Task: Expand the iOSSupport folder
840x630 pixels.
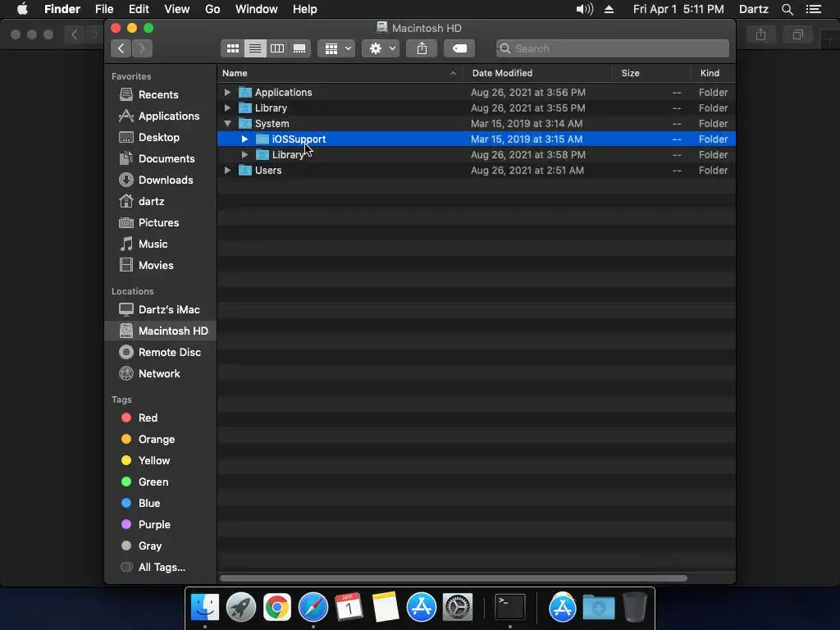Action: point(244,139)
